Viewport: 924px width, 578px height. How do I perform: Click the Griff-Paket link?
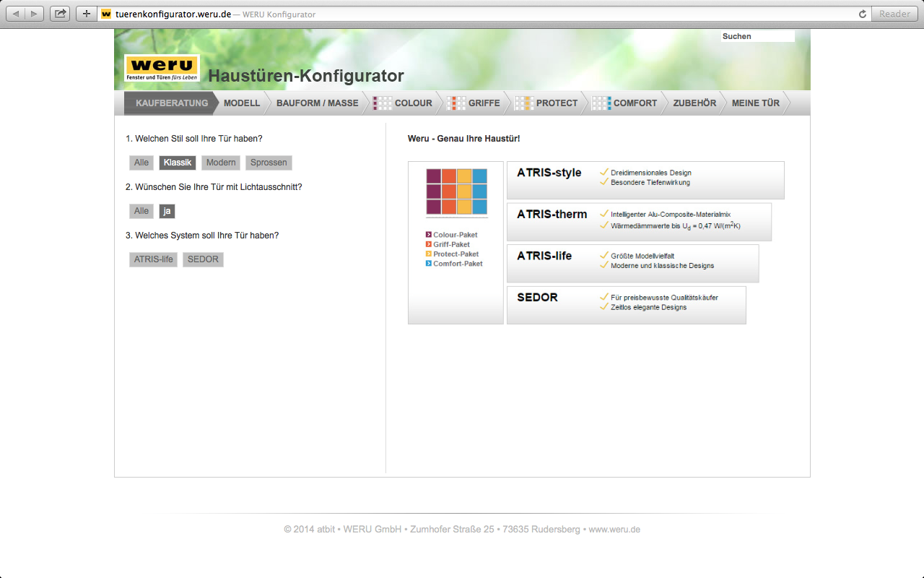click(x=452, y=244)
